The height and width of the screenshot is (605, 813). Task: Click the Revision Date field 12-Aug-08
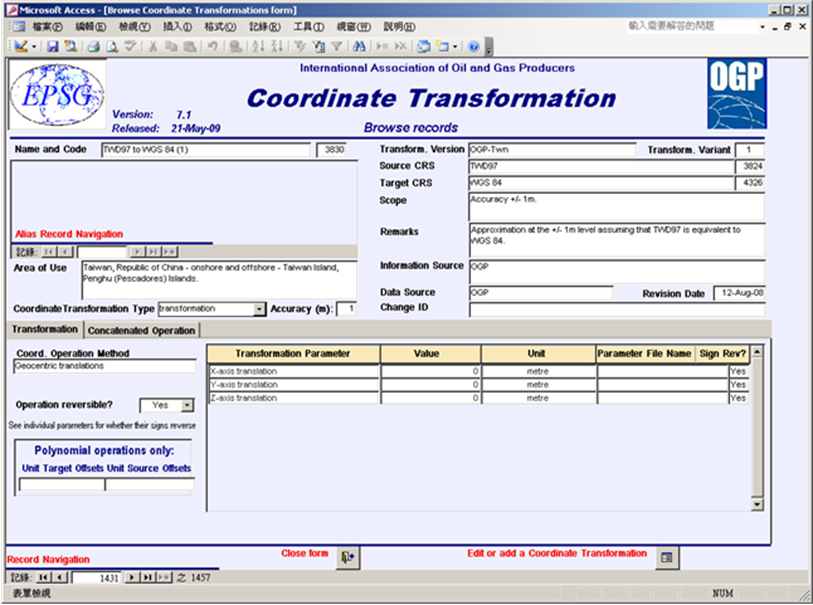click(x=739, y=293)
